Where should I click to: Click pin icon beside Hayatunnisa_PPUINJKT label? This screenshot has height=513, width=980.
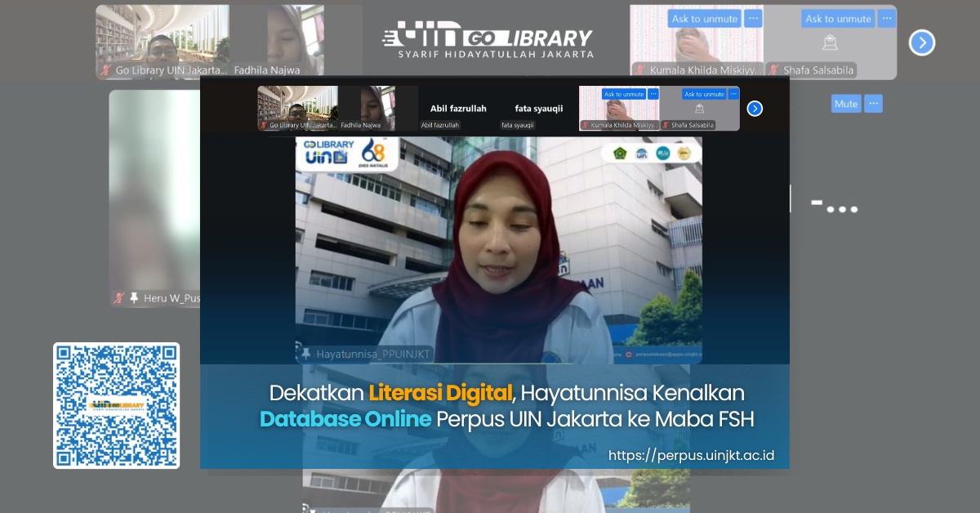[305, 354]
